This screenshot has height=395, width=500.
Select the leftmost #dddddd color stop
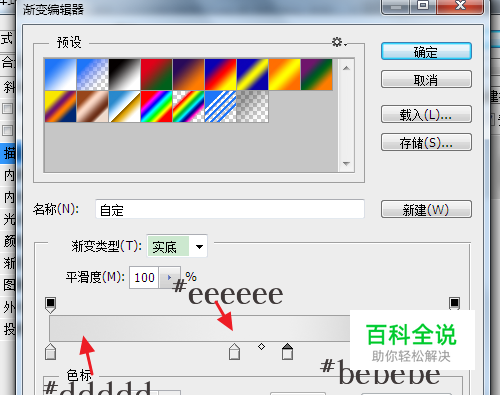pos(50,352)
